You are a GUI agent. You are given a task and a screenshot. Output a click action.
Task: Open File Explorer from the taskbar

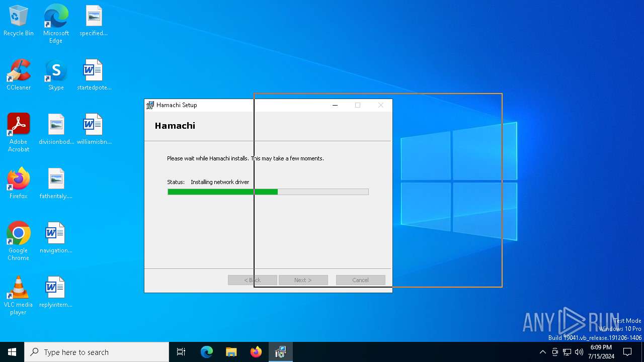coord(231,352)
